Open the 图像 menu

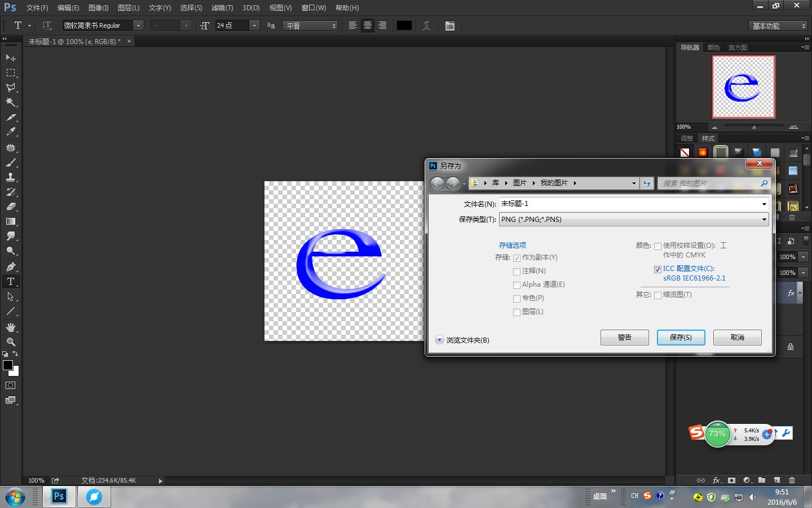coord(99,8)
